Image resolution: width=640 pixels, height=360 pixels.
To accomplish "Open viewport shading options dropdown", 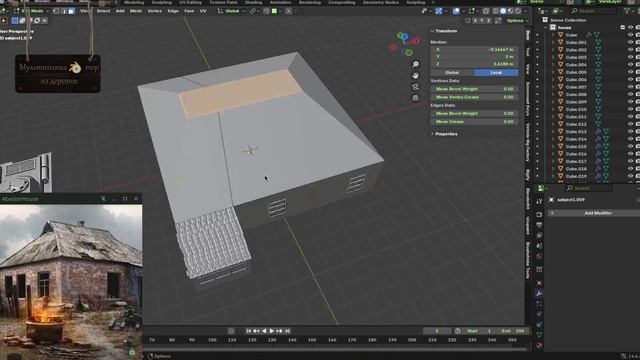I will tap(525, 11).
